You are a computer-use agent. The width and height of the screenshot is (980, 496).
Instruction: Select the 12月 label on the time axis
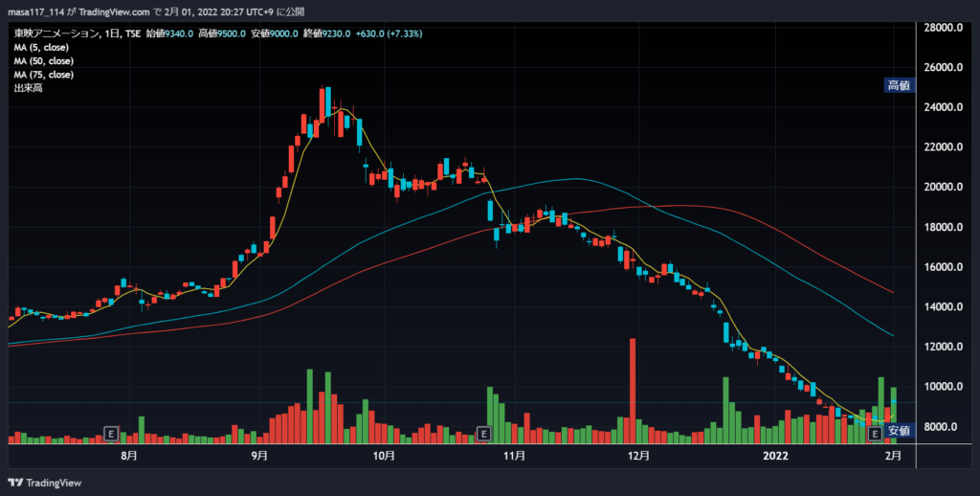[x=637, y=456]
